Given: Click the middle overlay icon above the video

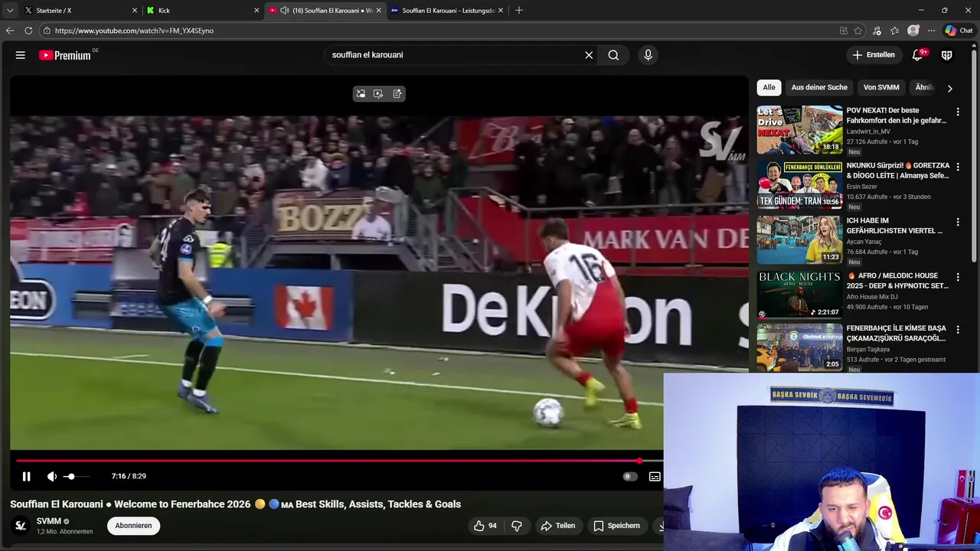Looking at the screenshot, I should tap(378, 94).
